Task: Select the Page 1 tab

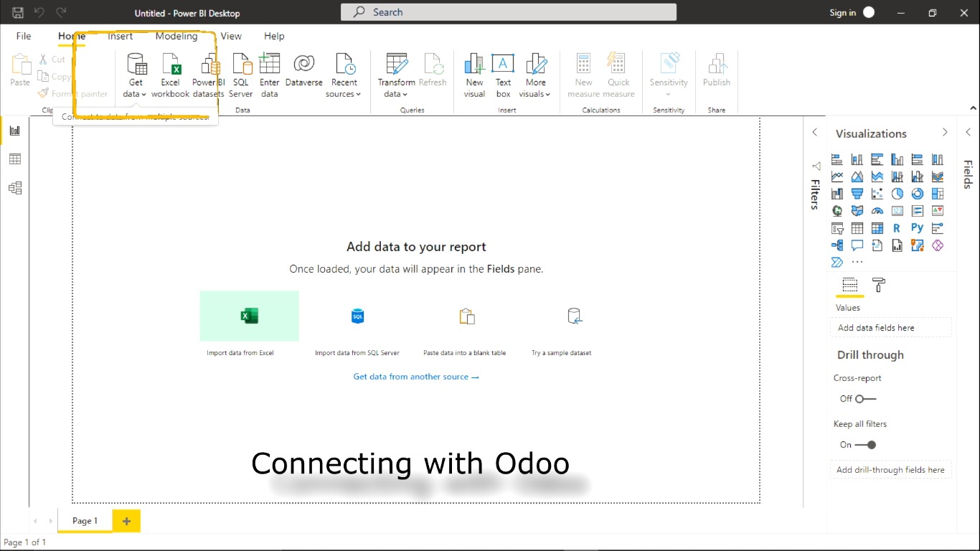Action: tap(85, 521)
